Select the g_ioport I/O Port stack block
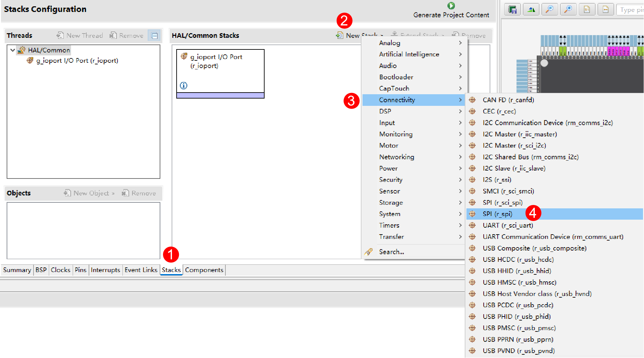 [220, 74]
